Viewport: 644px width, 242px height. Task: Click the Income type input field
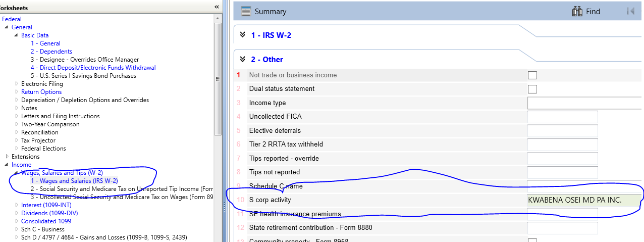(584, 103)
